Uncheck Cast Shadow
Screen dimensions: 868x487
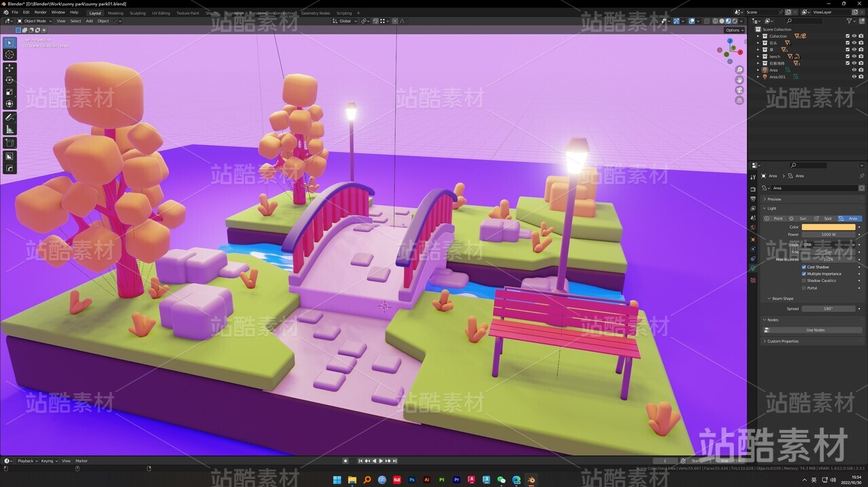click(804, 267)
